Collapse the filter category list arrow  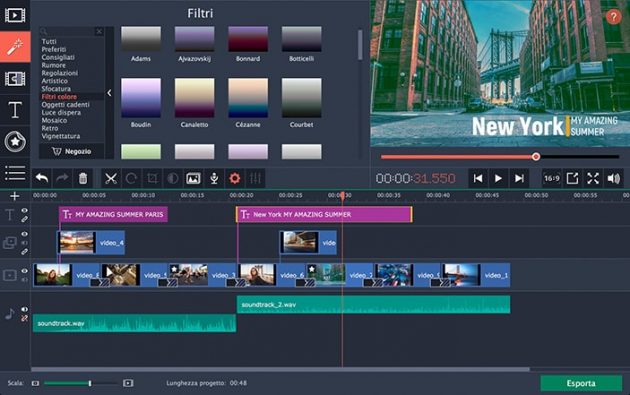[109, 93]
